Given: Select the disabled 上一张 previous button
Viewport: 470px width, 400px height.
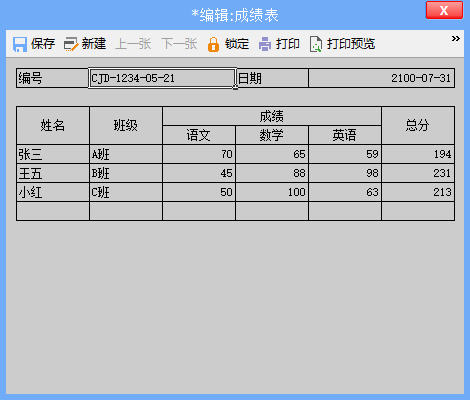Looking at the screenshot, I should coord(133,44).
